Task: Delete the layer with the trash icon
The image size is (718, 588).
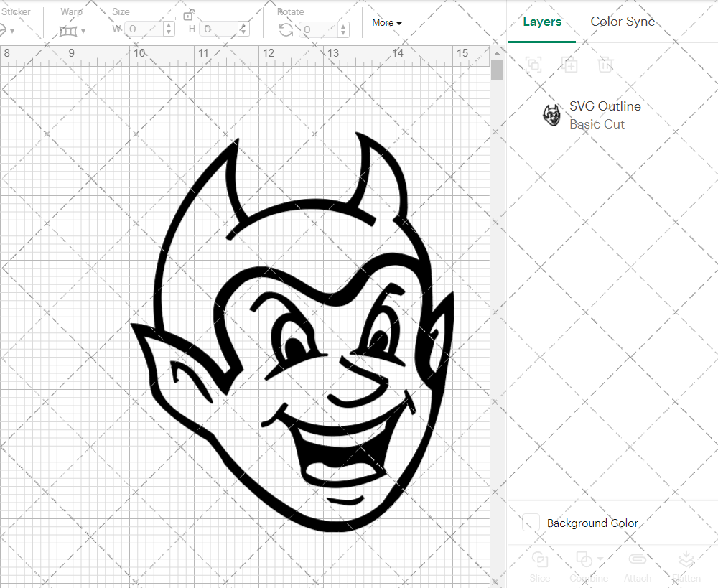Action: [605, 65]
